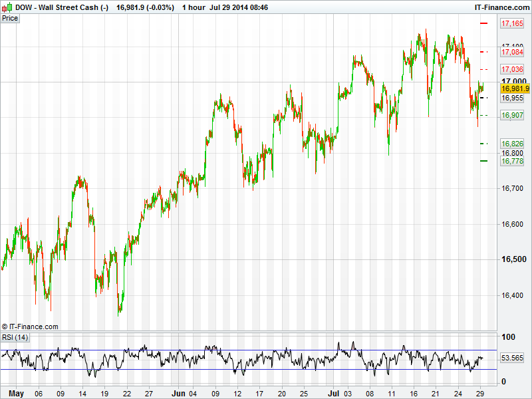Click the solid green marker beside 16,778
532x399 pixels.
coord(484,161)
